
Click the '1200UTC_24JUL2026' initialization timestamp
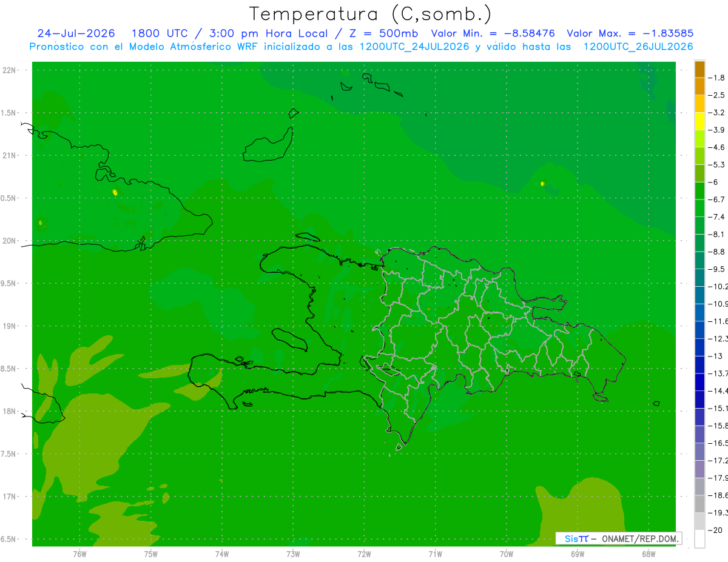click(x=414, y=47)
